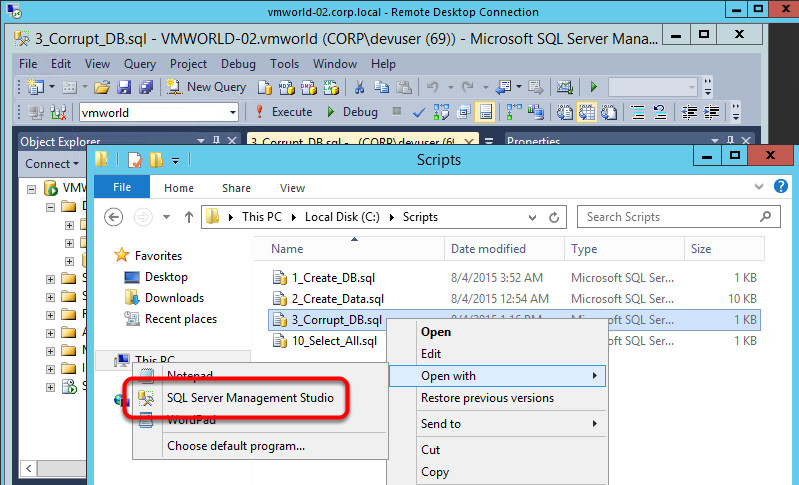Switch to the View ribbon tab in Explorer
The image size is (799, 485).
coord(292,188)
